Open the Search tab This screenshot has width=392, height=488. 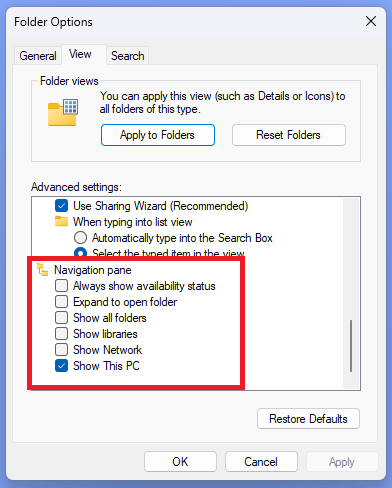[128, 55]
